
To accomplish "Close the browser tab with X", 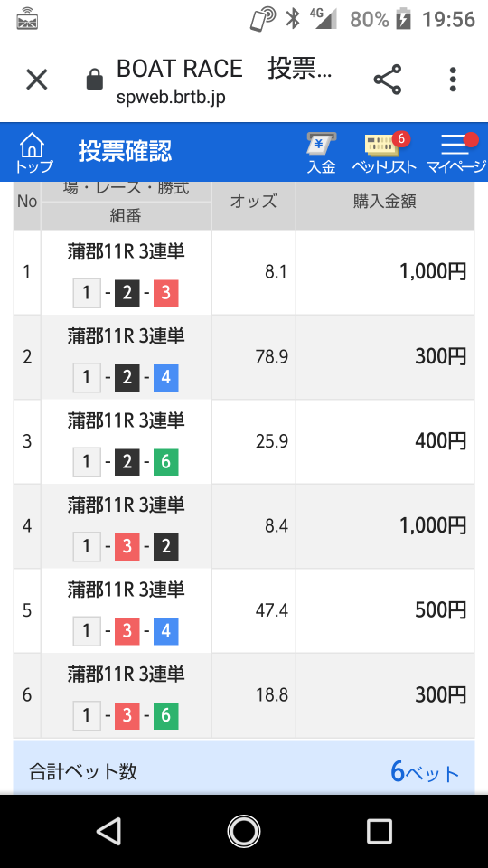I will coord(37,80).
